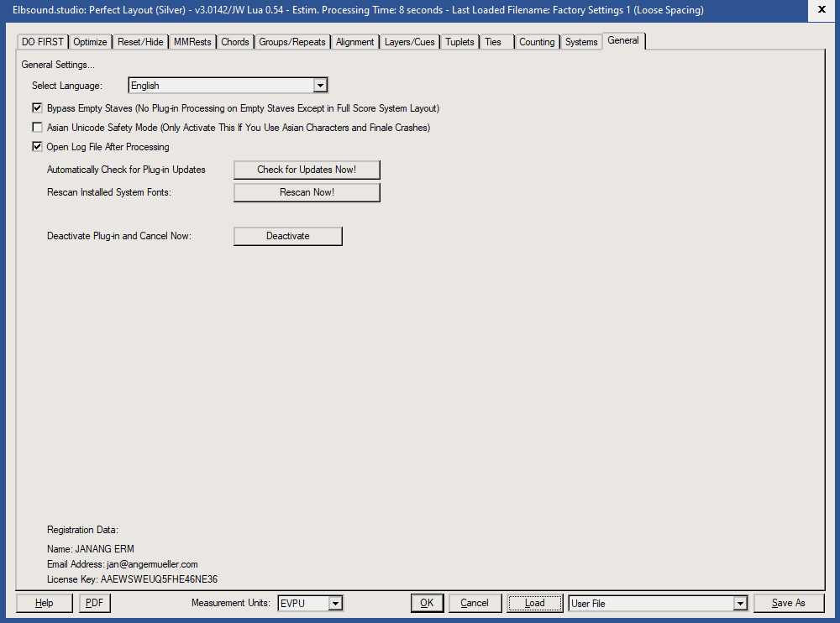Open the Systems settings tab
This screenshot has width=840, height=623.
[581, 41]
